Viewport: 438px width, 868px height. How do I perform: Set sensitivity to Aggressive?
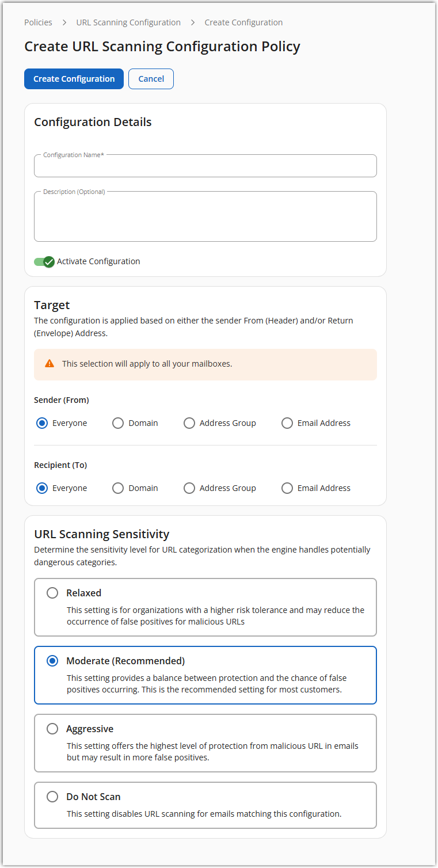click(x=52, y=729)
